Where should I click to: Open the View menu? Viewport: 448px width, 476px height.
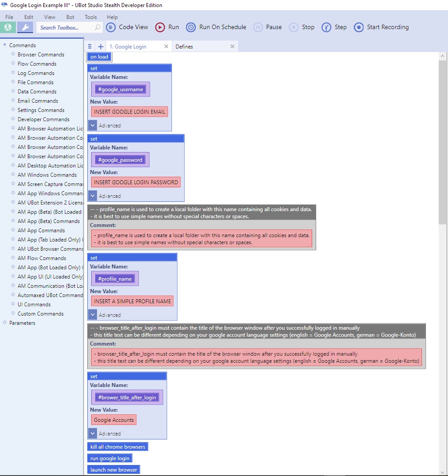pos(49,17)
